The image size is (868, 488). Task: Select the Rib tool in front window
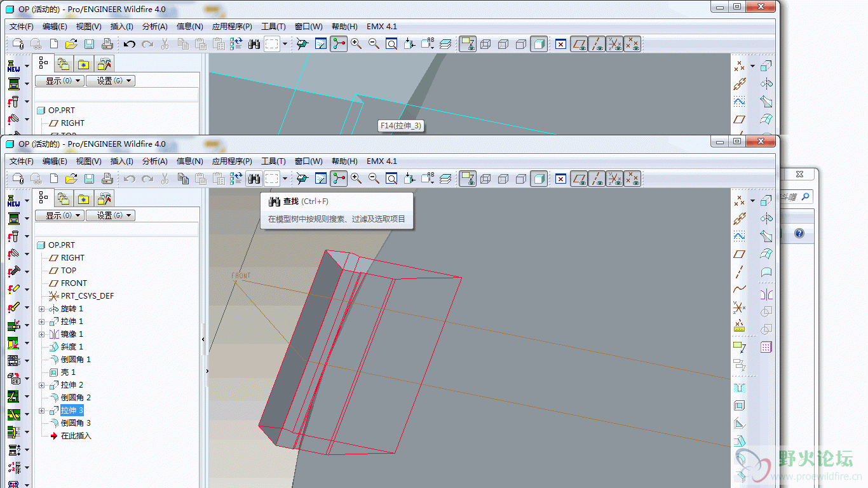[739, 423]
